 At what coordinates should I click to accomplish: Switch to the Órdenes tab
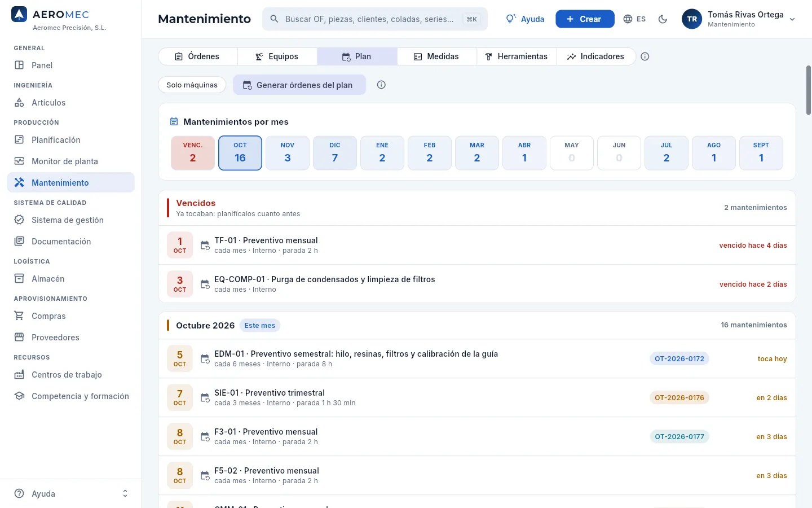[198, 56]
